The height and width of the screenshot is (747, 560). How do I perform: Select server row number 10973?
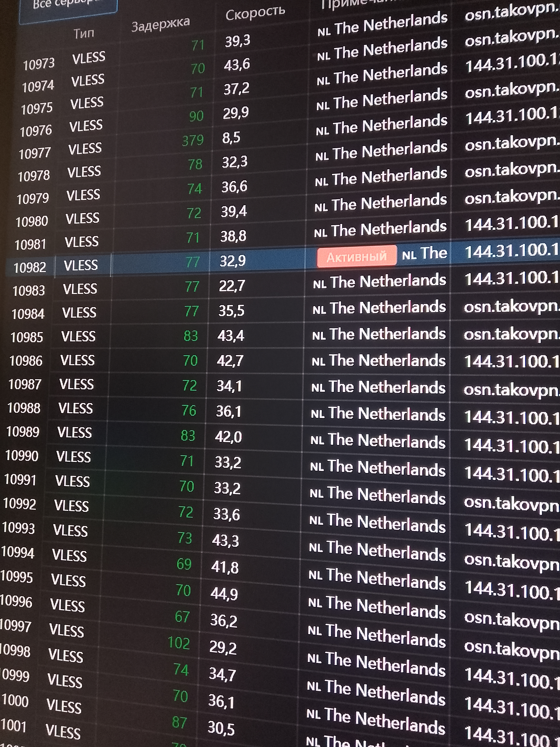click(39, 64)
